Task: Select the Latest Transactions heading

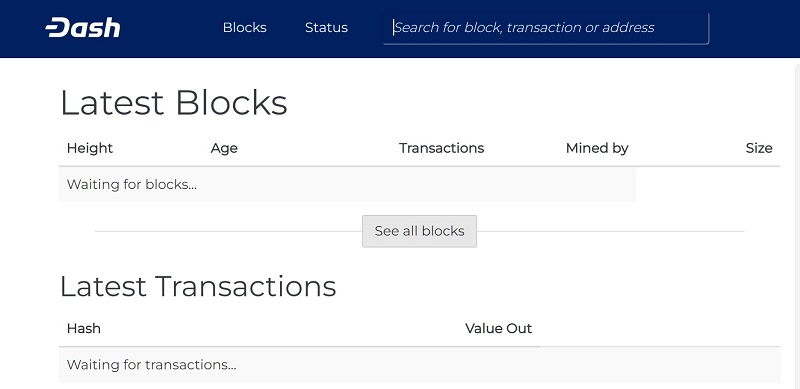Action: point(198,286)
